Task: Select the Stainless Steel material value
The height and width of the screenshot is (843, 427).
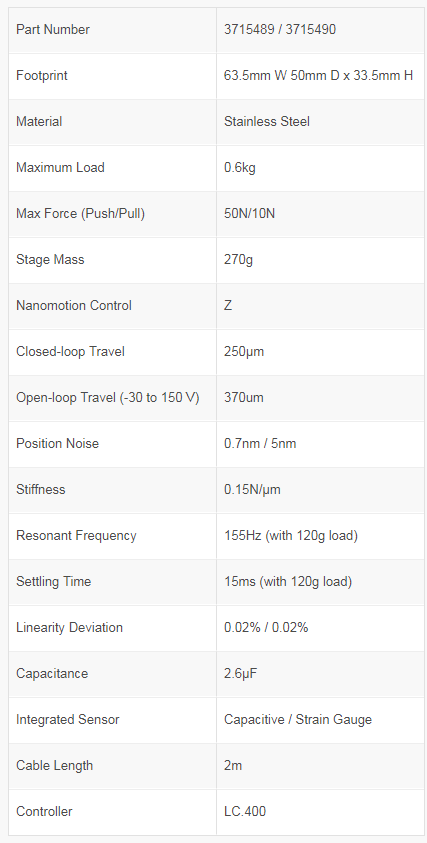Action: click(267, 122)
